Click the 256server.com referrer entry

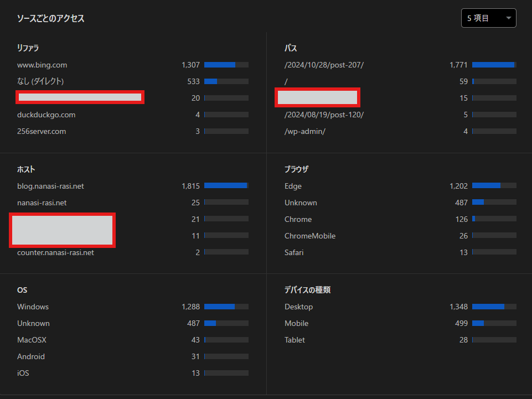[42, 132]
